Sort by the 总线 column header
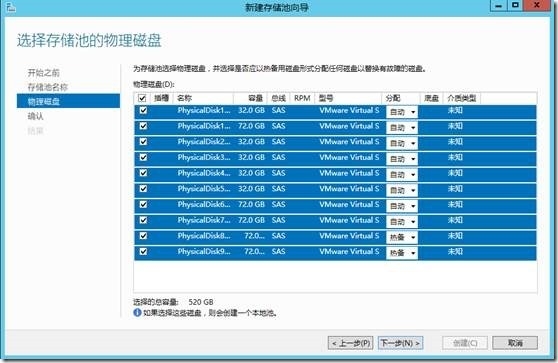The image size is (558, 363). click(278, 98)
